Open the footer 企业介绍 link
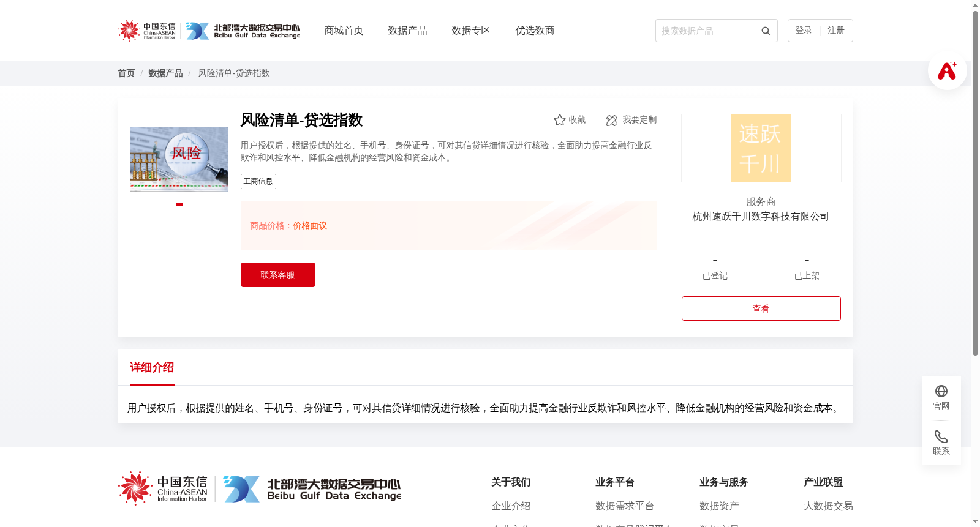The height and width of the screenshot is (527, 980). (x=511, y=506)
